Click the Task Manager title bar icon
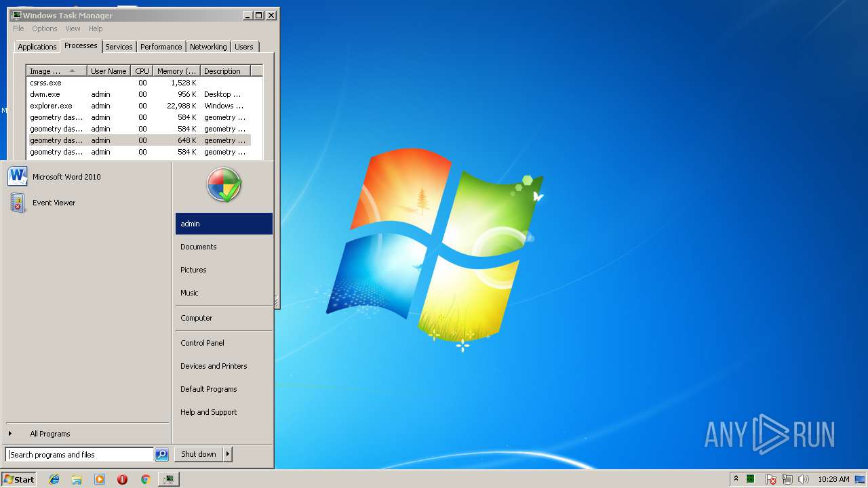The height and width of the screenshot is (488, 868). (16, 15)
